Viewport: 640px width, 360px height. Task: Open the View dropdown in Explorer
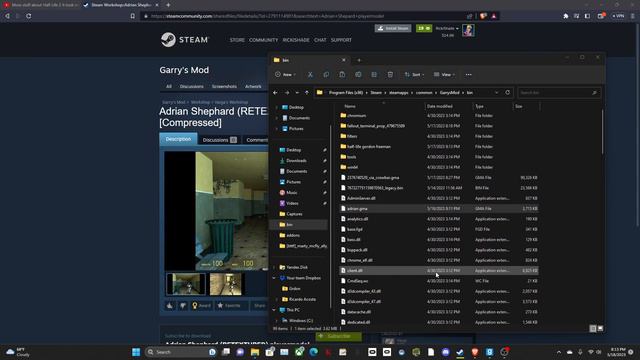pos(444,75)
